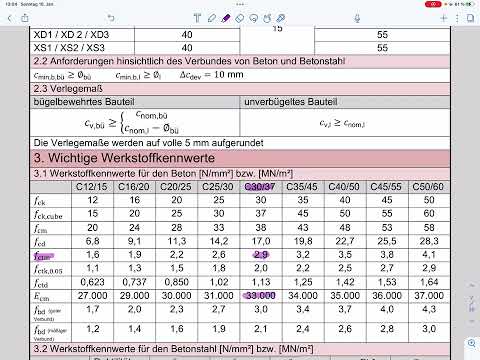Tap heading '2.3 Verlegemaß'
This screenshot has height=360, width=480.
(68, 89)
